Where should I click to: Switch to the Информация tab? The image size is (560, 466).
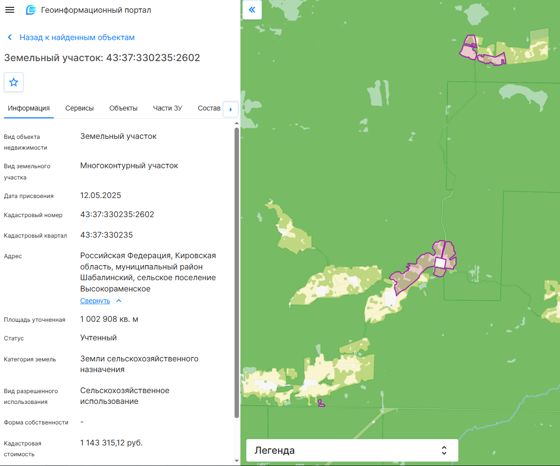pyautogui.click(x=29, y=108)
